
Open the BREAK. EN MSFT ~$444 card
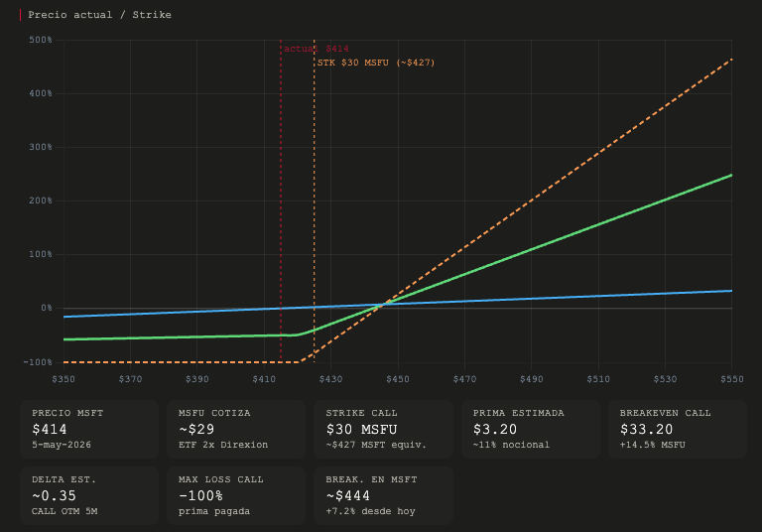pyautogui.click(x=383, y=495)
